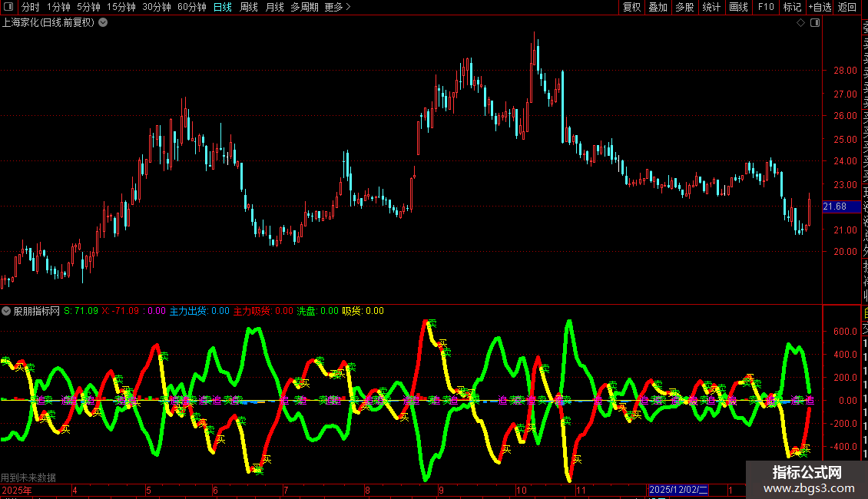The height and width of the screenshot is (499, 868).
Task: Switch to 5分钟 period
Action: tap(88, 7)
